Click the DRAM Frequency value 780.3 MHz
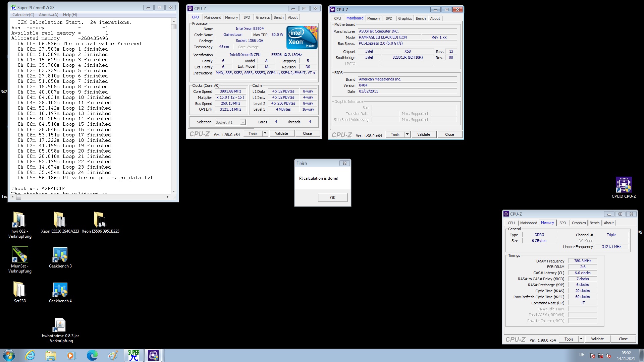Screen dimensions: 644x362 [x=583, y=261]
